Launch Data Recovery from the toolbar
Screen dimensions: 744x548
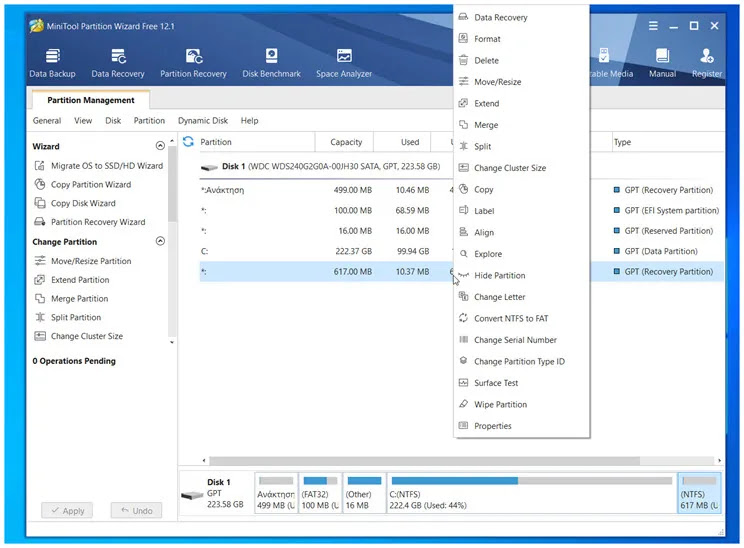(118, 63)
